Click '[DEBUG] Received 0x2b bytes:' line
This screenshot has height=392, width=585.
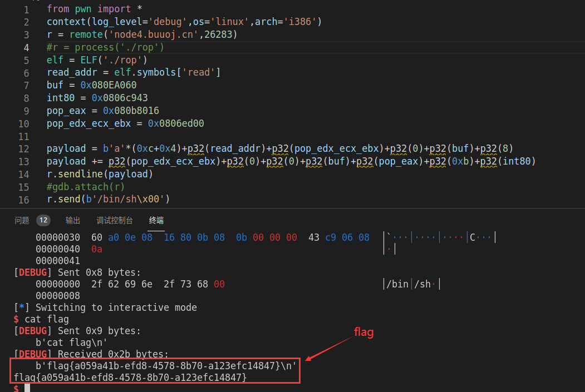91,354
